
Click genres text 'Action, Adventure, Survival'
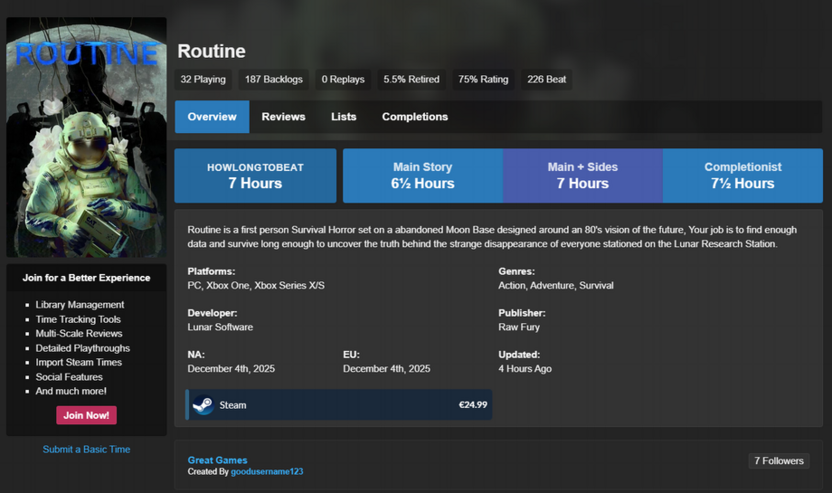click(x=556, y=286)
